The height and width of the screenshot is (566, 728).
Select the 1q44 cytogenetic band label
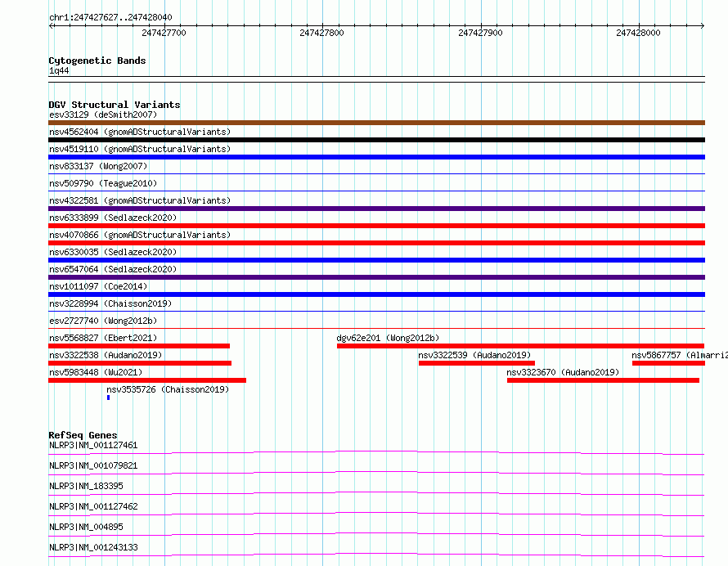(59, 70)
